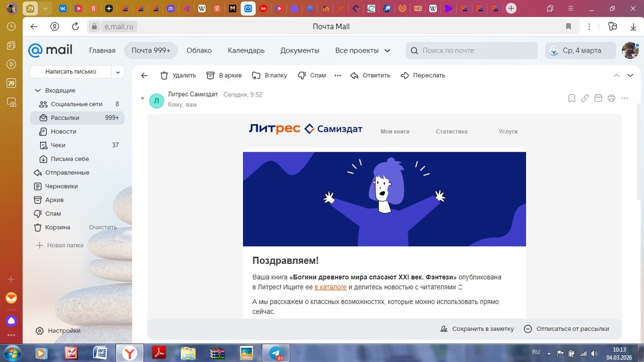The height and width of the screenshot is (362, 644).
Task: Click the calendar icon in message header
Action: click(598, 98)
